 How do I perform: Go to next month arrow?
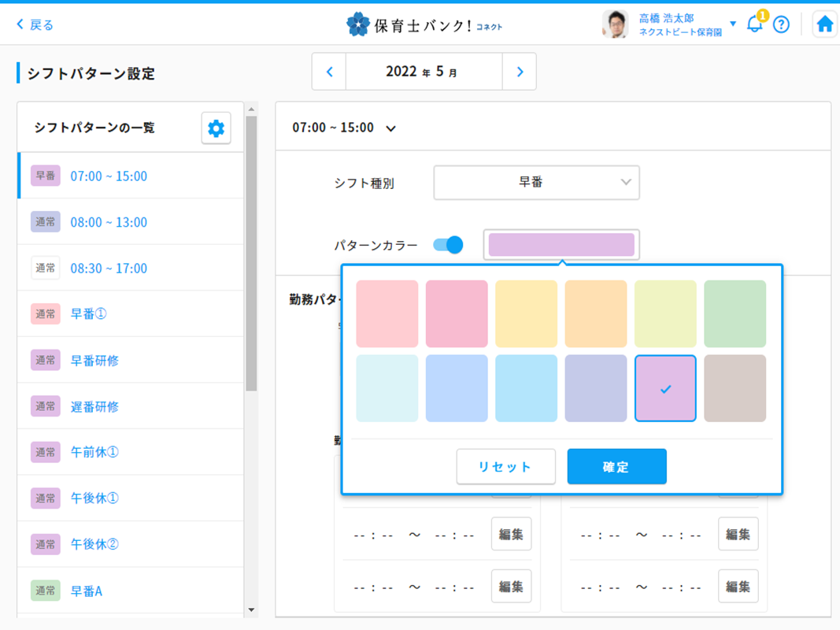[x=520, y=72]
